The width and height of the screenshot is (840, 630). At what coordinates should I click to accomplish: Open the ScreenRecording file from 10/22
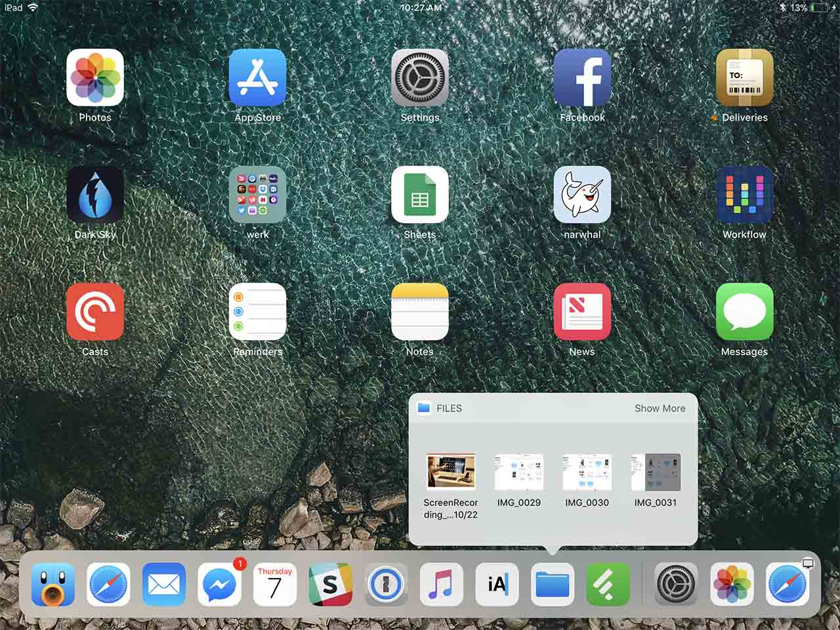pyautogui.click(x=450, y=471)
